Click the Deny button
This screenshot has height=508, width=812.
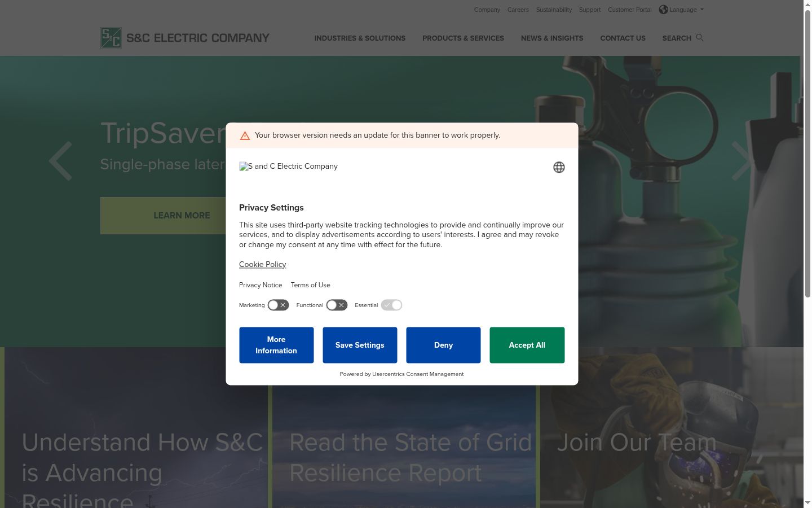click(x=443, y=345)
